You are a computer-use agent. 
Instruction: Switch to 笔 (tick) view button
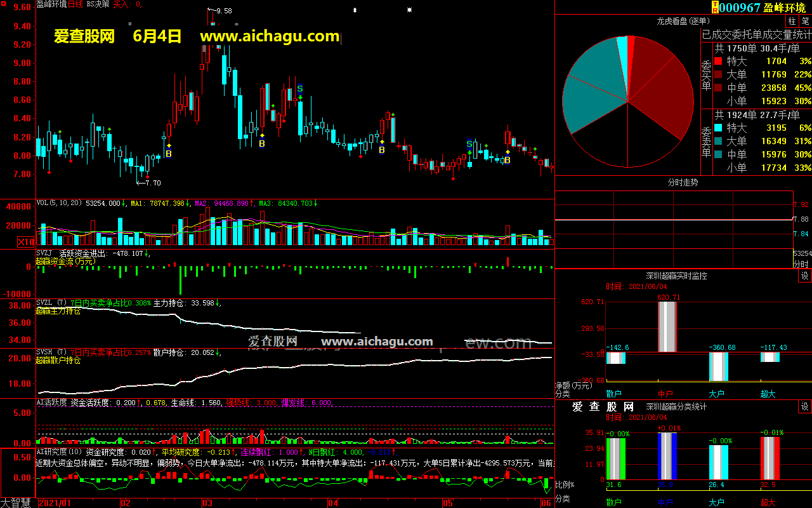coord(805,21)
